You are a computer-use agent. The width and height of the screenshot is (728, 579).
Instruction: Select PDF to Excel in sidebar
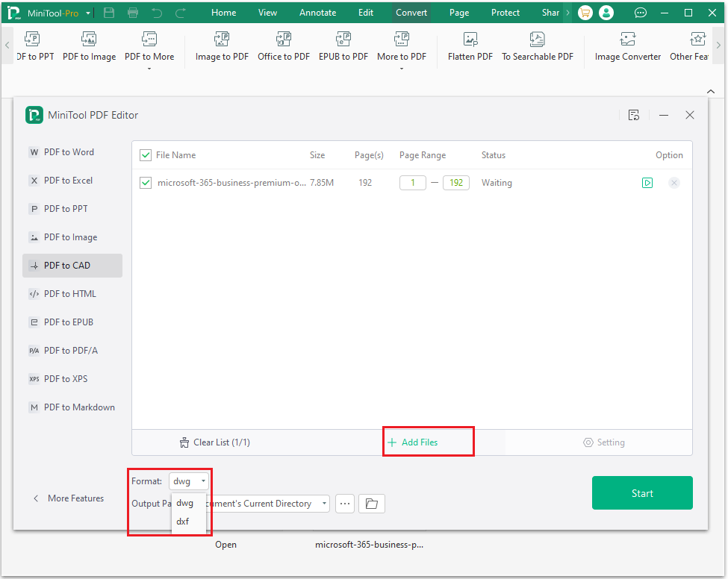[72, 181]
